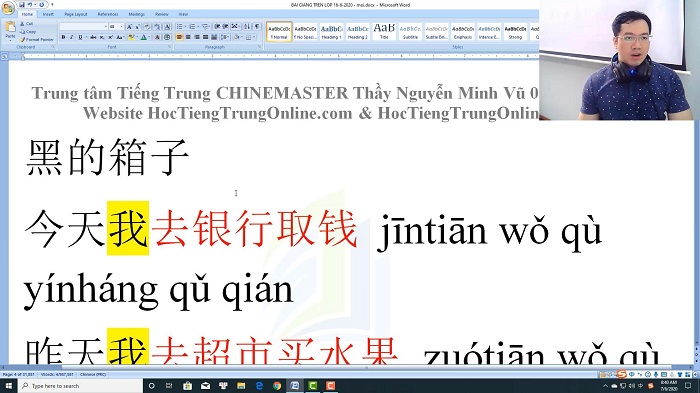Cut the selected text
This screenshot has height=393, width=700.
click(x=26, y=24)
